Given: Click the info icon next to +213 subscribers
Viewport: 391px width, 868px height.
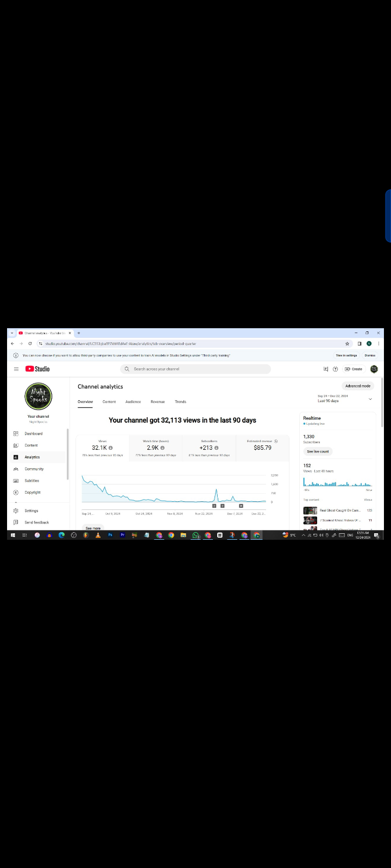Looking at the screenshot, I should click(x=216, y=448).
